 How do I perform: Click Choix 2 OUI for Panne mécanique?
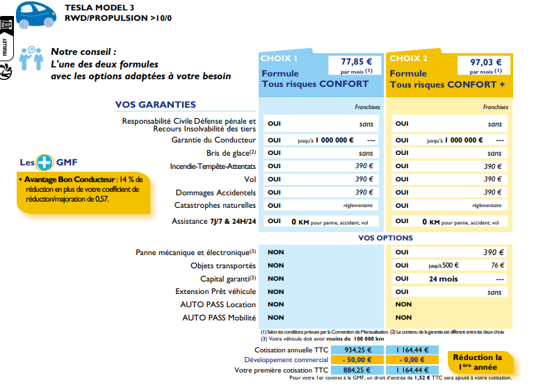click(402, 252)
